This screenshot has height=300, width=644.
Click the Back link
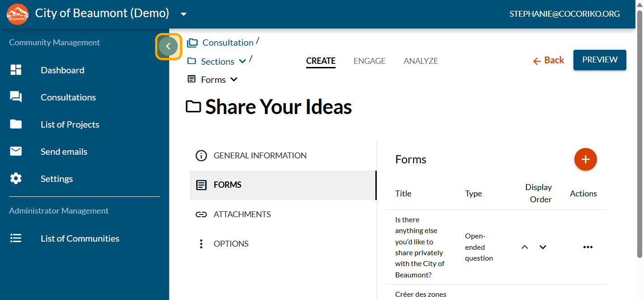(x=548, y=60)
